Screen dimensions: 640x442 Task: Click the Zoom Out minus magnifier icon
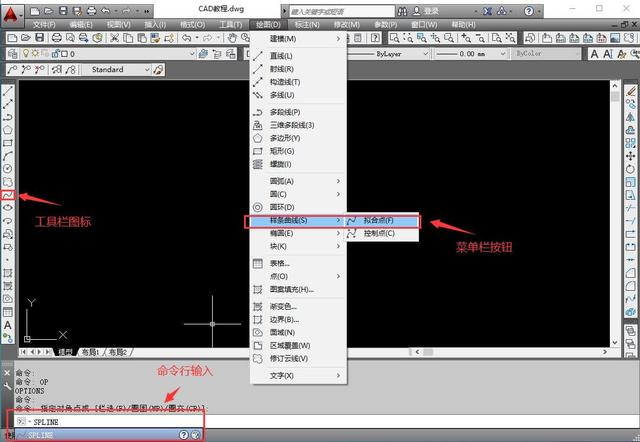[x=480, y=38]
